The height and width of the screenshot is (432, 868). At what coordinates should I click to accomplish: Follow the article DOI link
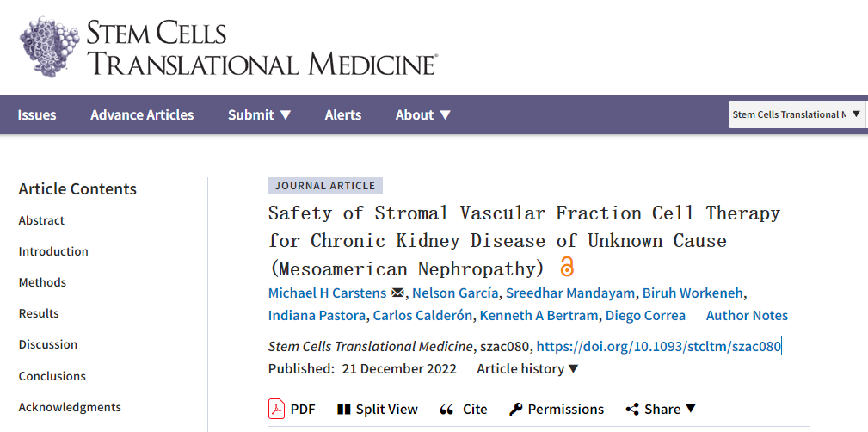658,347
